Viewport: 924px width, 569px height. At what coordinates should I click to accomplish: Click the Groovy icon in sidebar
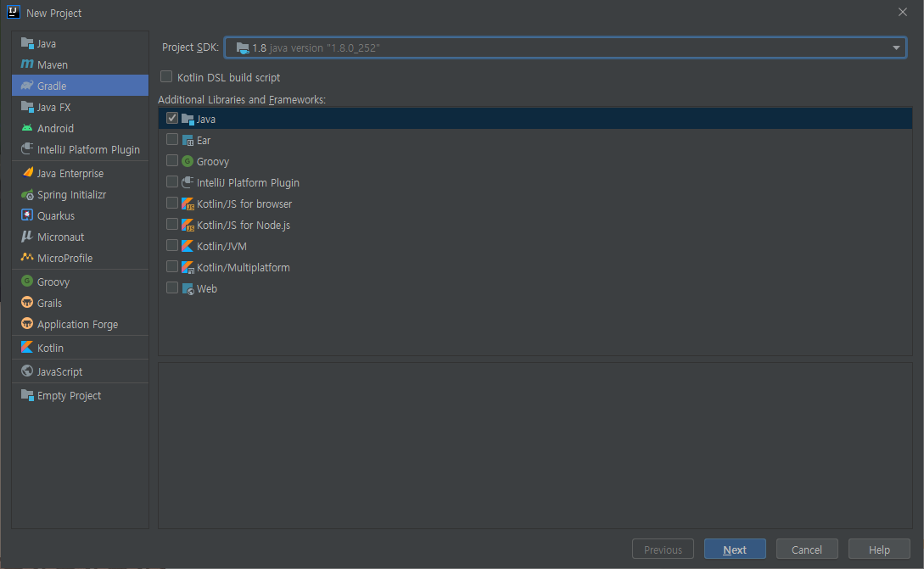click(x=27, y=281)
